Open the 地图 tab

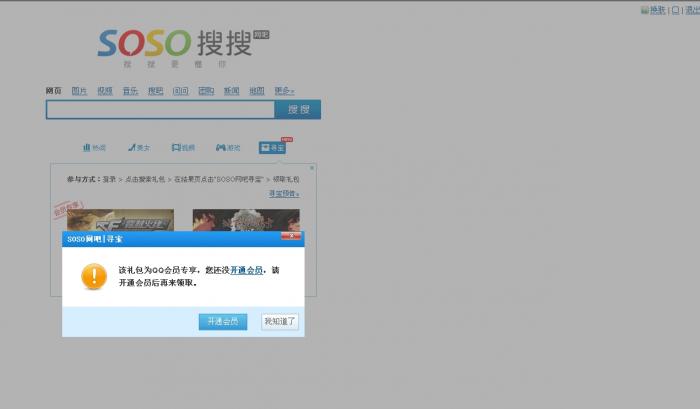pyautogui.click(x=257, y=91)
